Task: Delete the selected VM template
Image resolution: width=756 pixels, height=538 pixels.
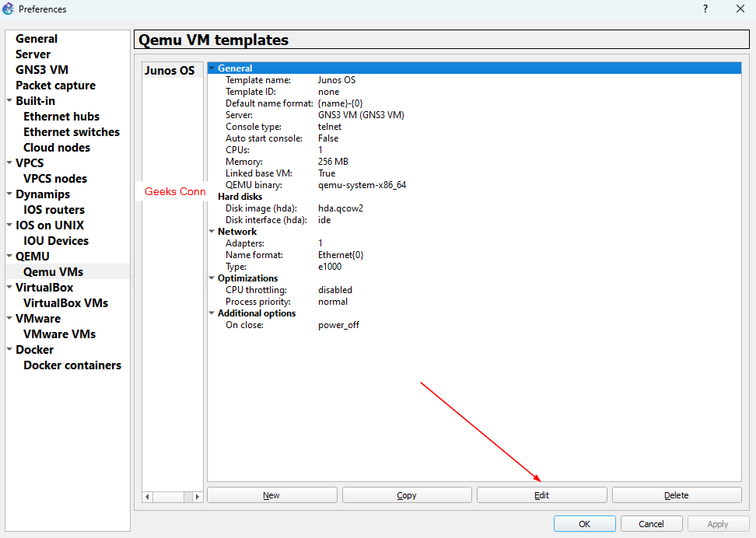Action: 676,495
